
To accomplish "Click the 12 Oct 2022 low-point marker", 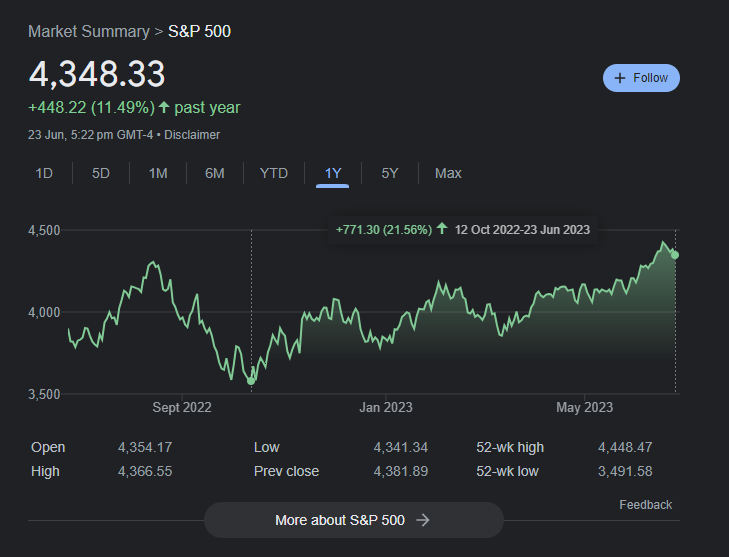I will tap(251, 381).
